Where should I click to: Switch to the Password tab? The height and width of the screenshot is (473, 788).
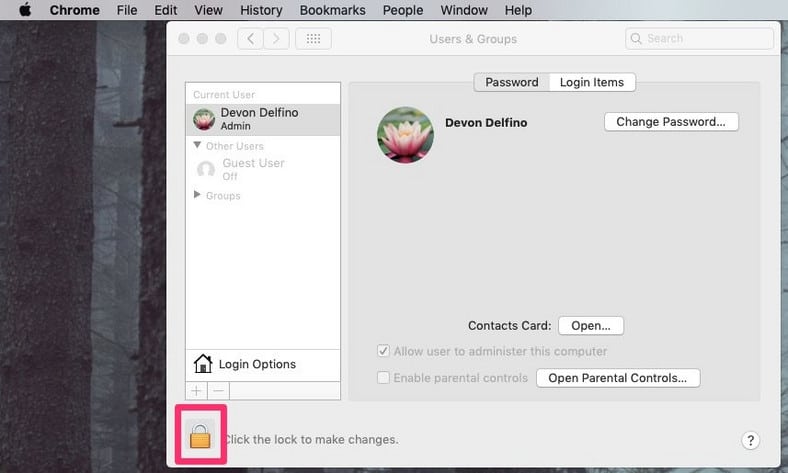pyautogui.click(x=512, y=82)
